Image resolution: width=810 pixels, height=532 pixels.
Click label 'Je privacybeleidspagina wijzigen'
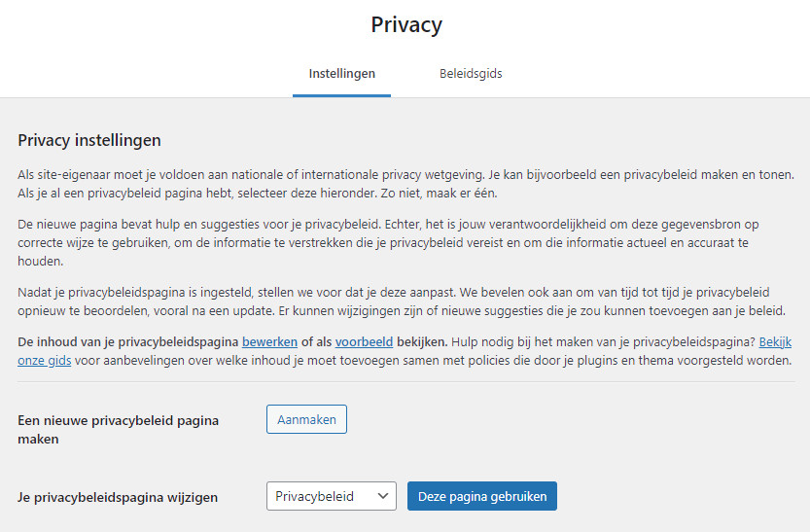pos(118,497)
